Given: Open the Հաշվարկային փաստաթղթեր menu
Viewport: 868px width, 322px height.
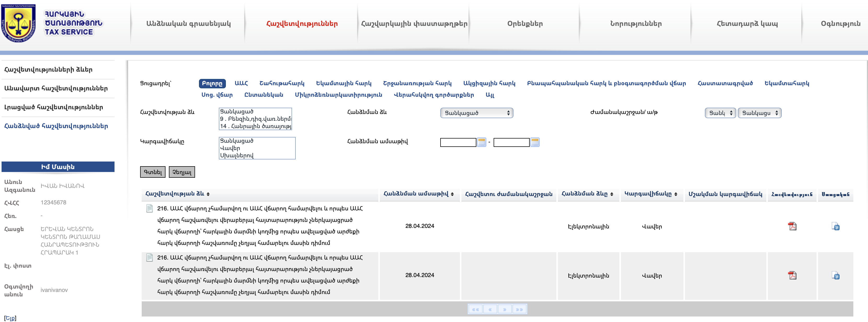Looking at the screenshot, I should tap(414, 24).
